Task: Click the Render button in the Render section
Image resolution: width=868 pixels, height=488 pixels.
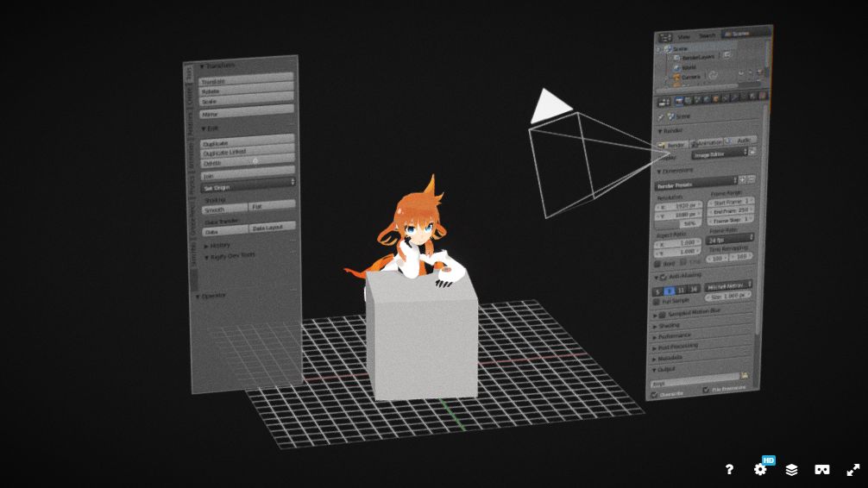Action: pyautogui.click(x=673, y=144)
